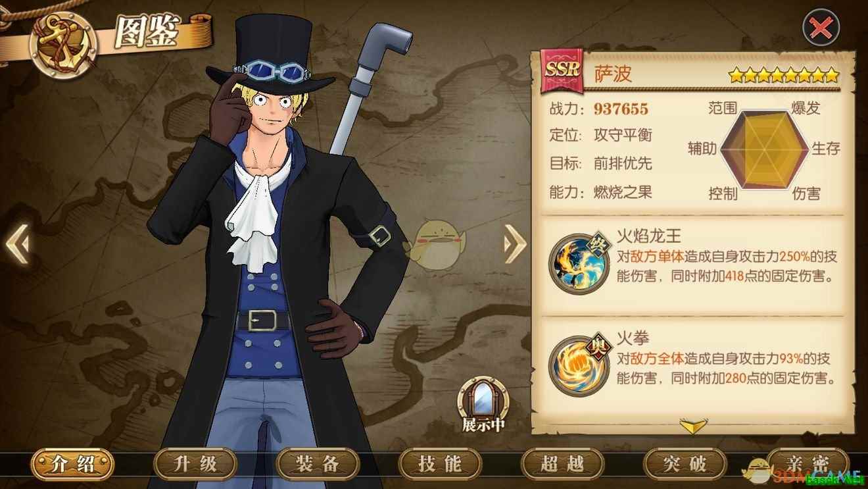Tap the yellow bird mascot icon
The image size is (868, 489).
(x=435, y=244)
